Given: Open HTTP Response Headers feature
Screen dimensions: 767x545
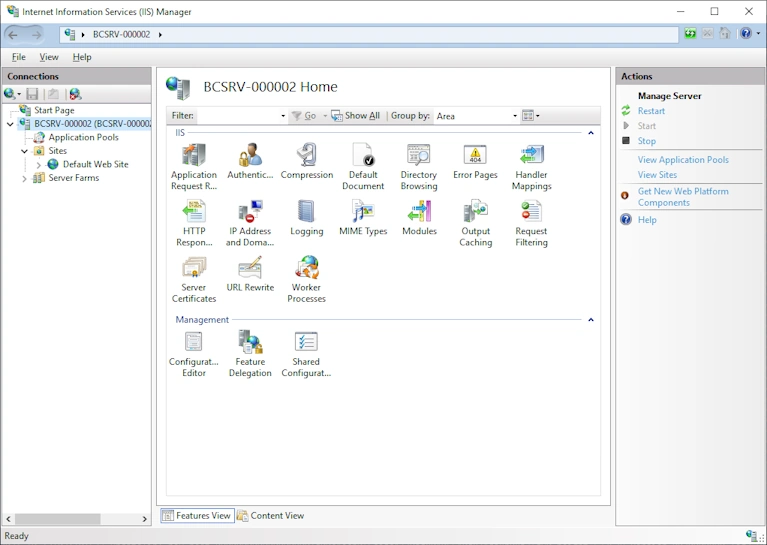Looking at the screenshot, I should click(x=194, y=223).
